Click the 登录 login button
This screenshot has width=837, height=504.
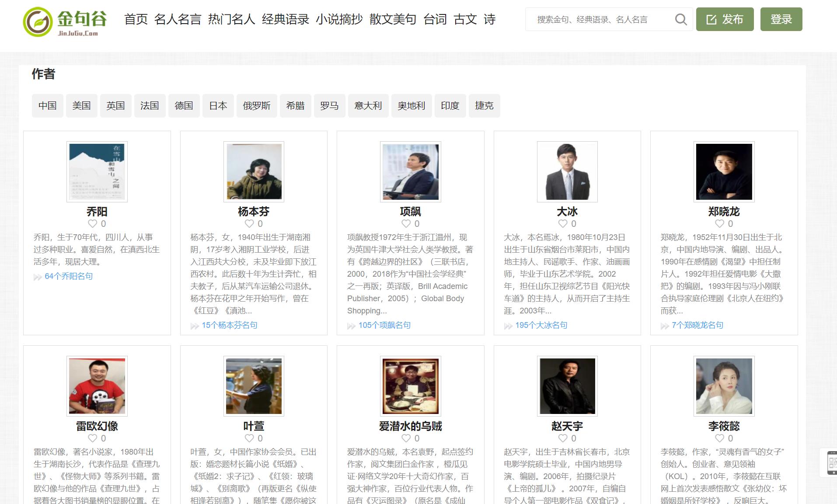coord(781,19)
